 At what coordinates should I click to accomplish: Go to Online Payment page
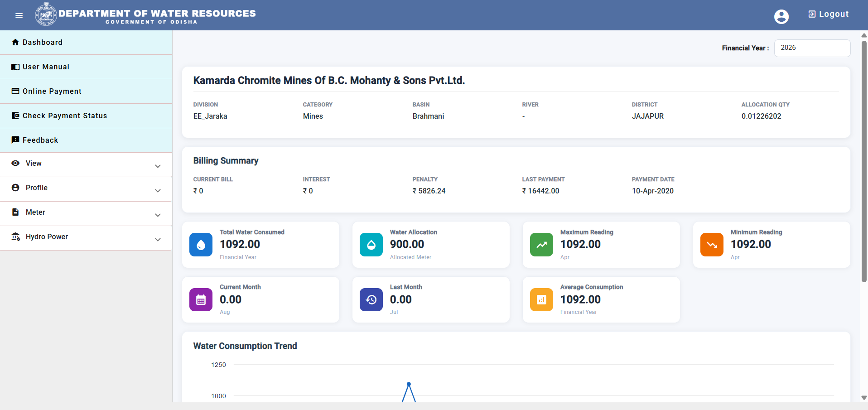(x=86, y=92)
